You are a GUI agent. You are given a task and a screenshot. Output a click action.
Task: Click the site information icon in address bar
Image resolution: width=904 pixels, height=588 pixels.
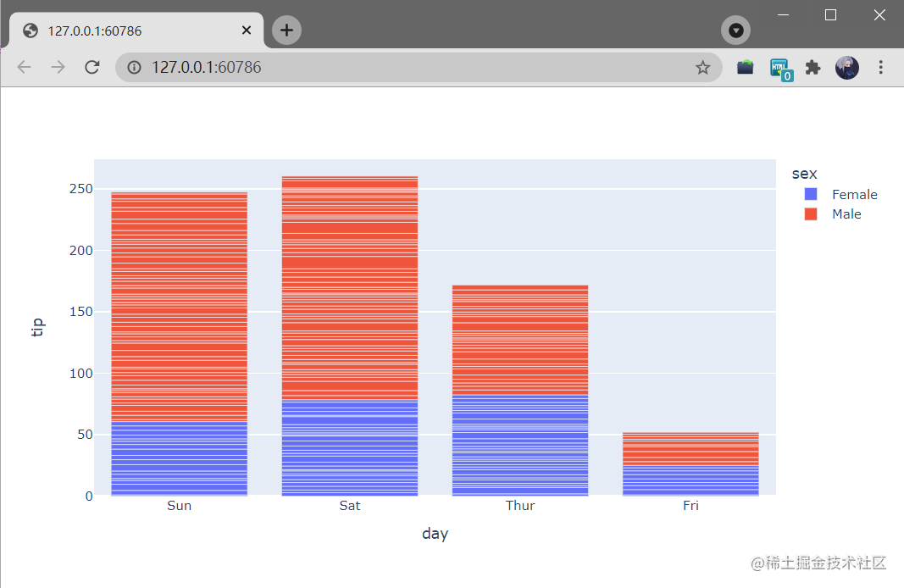pos(135,68)
